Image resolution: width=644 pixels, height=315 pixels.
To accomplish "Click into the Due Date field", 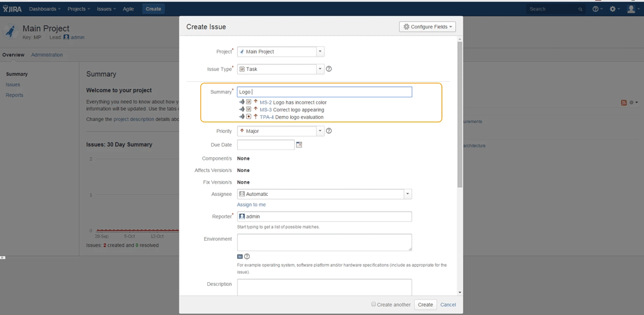I will [266, 144].
